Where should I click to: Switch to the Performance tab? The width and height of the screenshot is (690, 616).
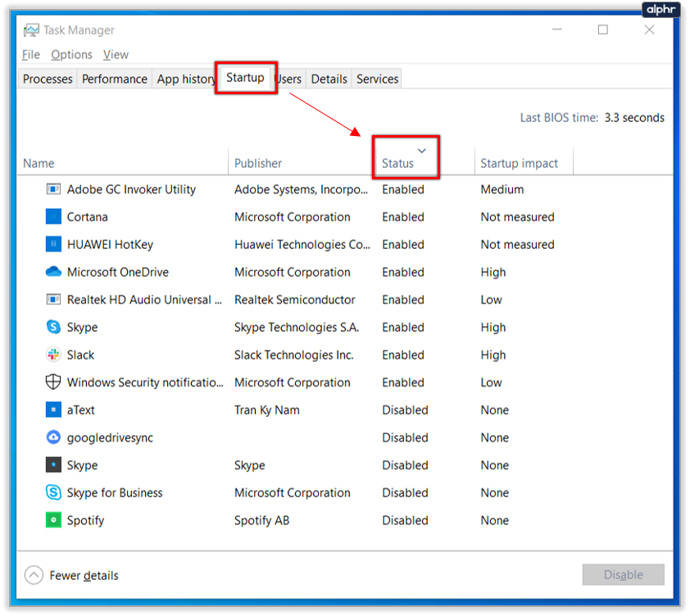[x=115, y=79]
